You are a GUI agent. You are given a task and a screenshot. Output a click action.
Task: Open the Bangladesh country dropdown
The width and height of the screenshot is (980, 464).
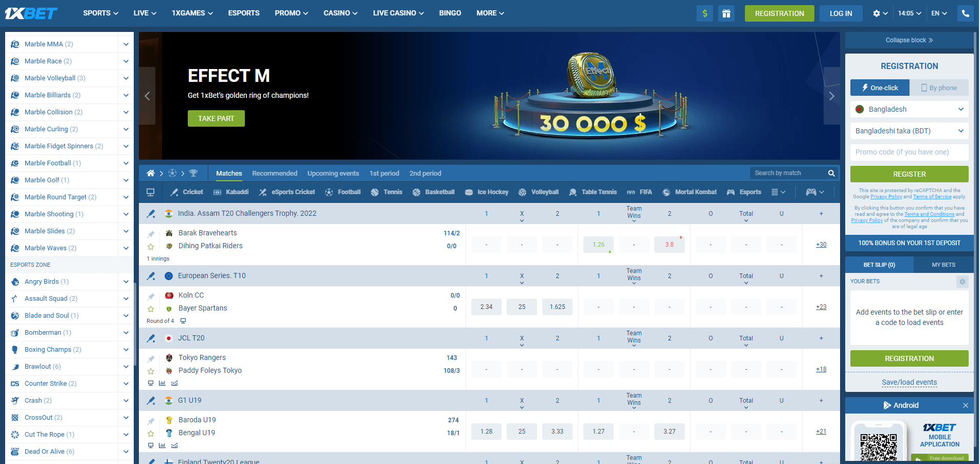(x=910, y=109)
